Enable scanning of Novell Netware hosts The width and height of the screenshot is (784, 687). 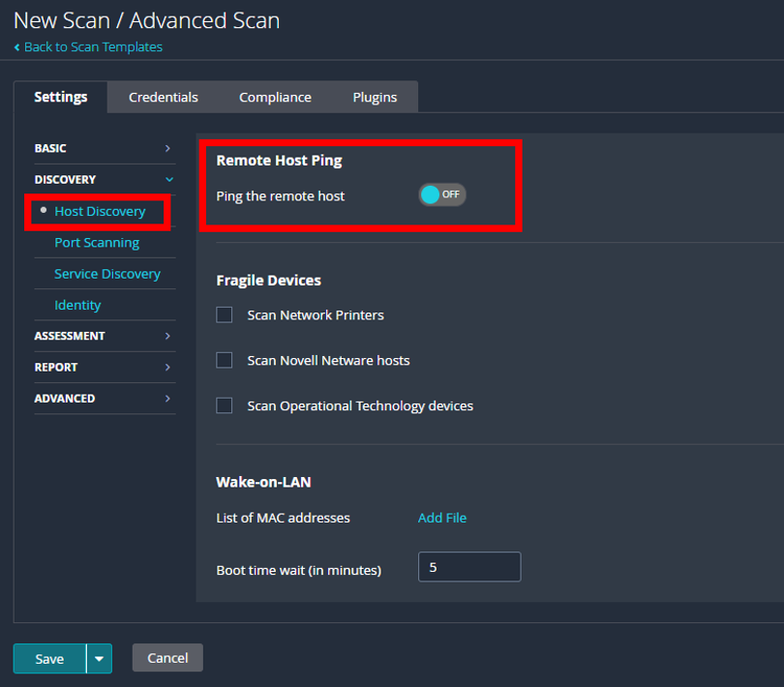click(x=224, y=359)
